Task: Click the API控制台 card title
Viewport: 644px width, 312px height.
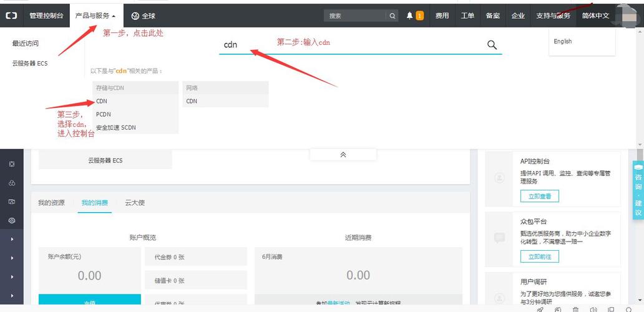Action: tap(535, 162)
